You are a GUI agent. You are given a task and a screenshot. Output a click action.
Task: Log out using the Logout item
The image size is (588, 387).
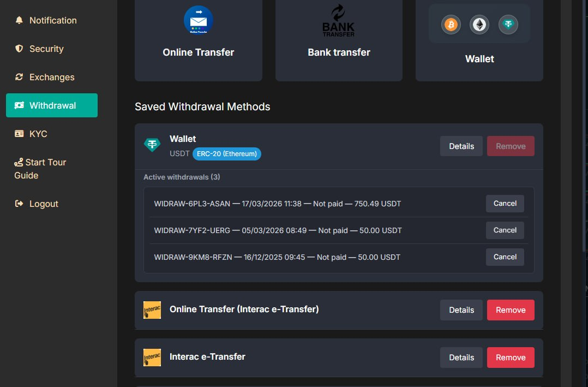[44, 204]
